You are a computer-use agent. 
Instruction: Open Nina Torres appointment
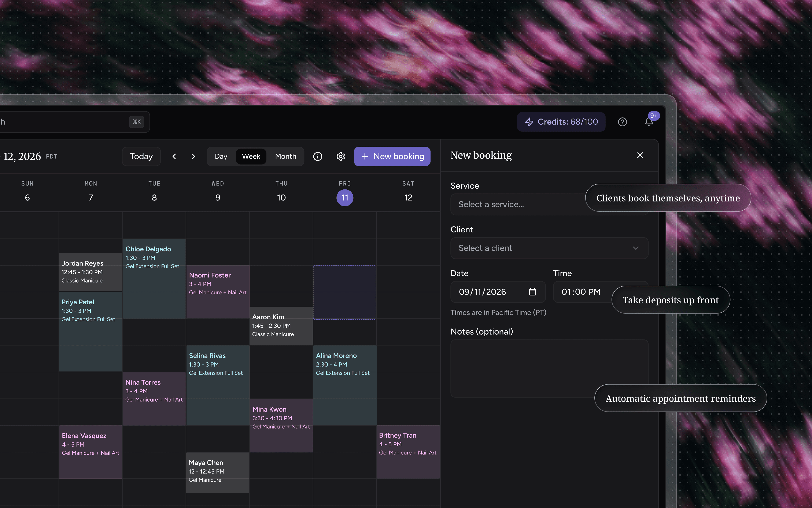click(x=154, y=399)
